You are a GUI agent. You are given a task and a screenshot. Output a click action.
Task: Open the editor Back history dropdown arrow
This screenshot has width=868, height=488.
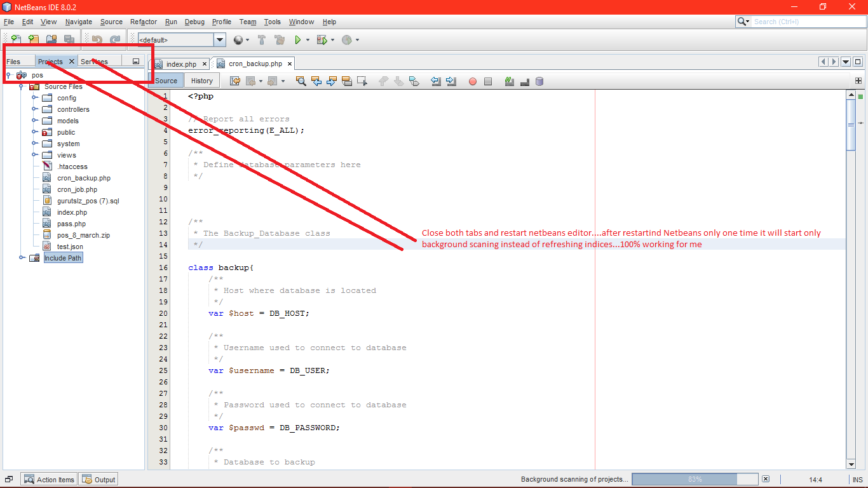pyautogui.click(x=261, y=81)
